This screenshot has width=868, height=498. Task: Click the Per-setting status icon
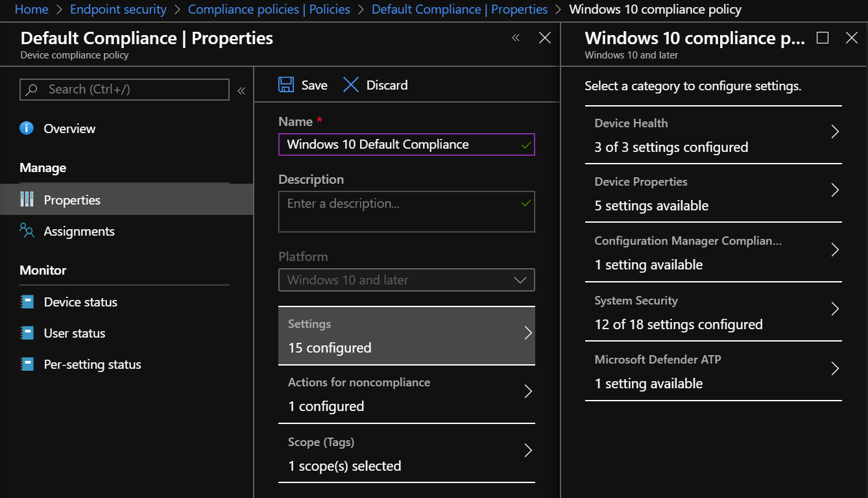pyautogui.click(x=27, y=364)
